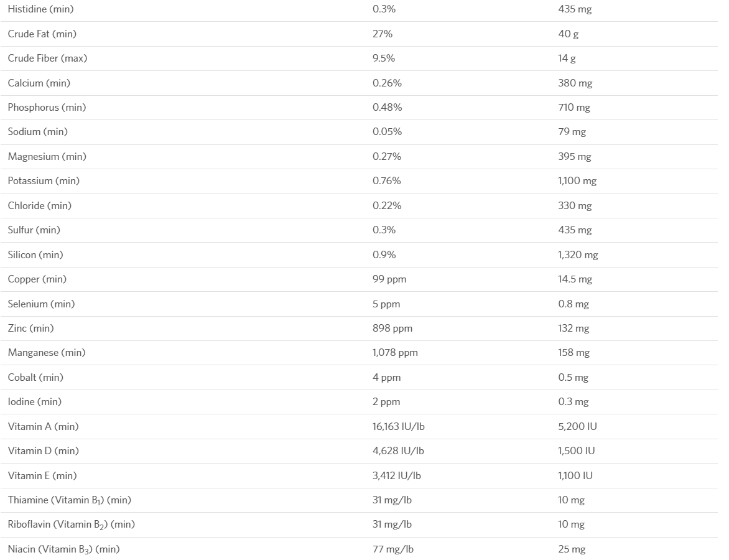Select the Selenium (min) label
This screenshot has height=560, width=729.
(x=42, y=304)
